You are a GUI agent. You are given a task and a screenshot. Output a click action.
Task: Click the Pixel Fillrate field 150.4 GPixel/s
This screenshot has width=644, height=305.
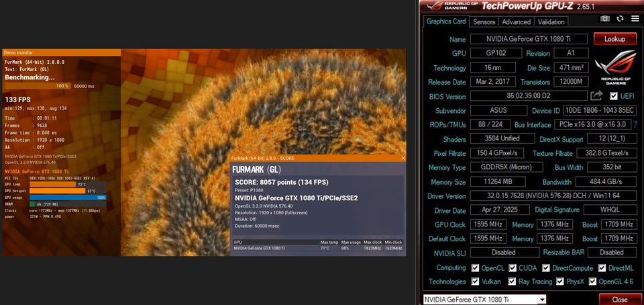[496, 153]
